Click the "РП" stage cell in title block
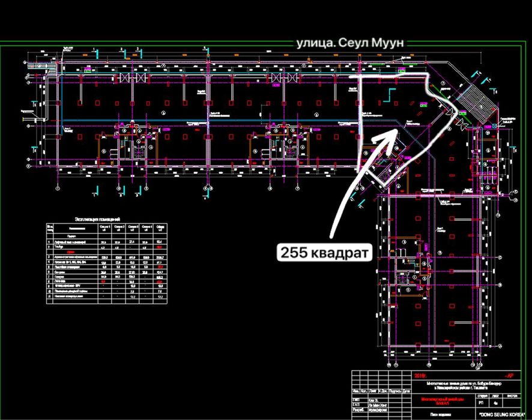Screen dimensions: 532x420 click(x=482, y=403)
